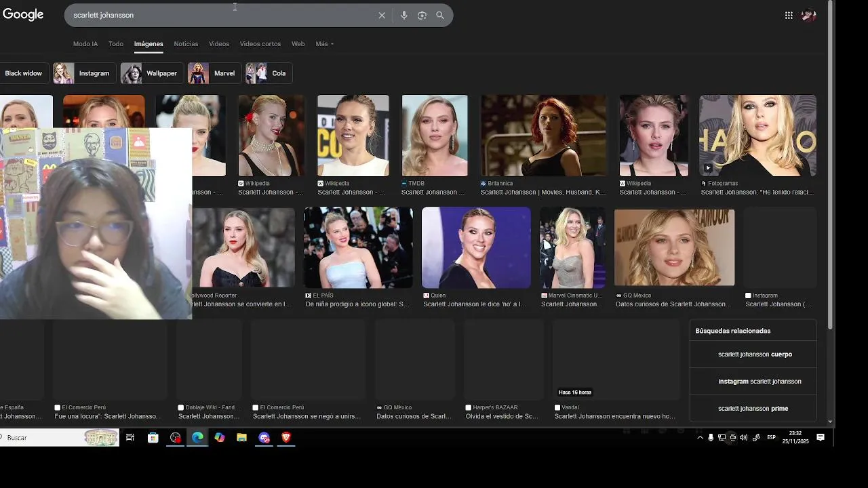Screen dimensions: 868x488
Task: Switch to Todo results tab
Action: (x=116, y=44)
